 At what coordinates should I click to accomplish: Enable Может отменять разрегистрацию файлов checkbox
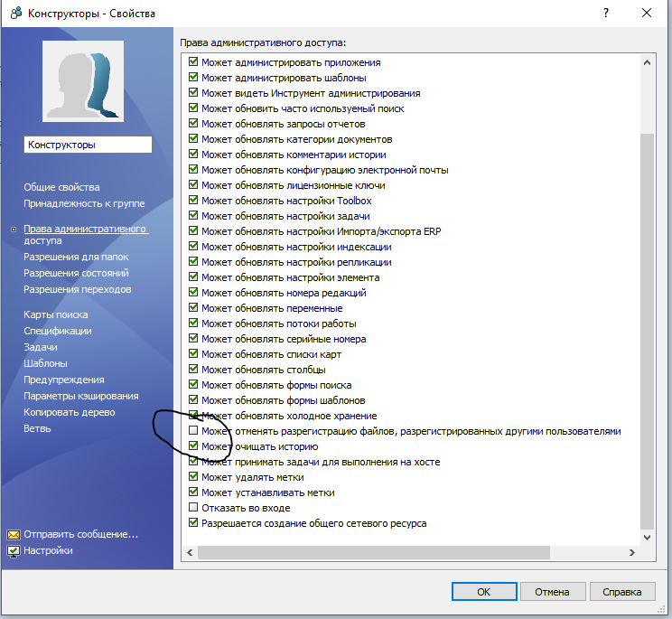pyautogui.click(x=193, y=430)
